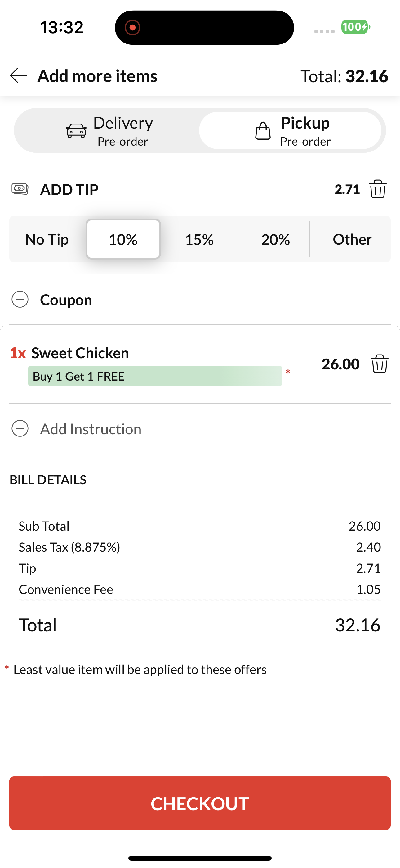Tap the delivery car icon
The image size is (400, 868).
[x=76, y=130]
